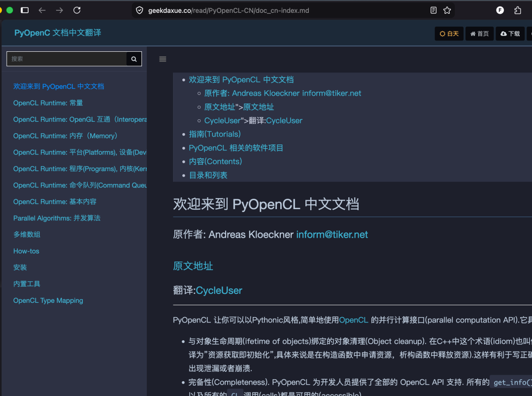The width and height of the screenshot is (532, 396).
Task: Toggle the browser sidebar panel icon
Action: (x=25, y=10)
